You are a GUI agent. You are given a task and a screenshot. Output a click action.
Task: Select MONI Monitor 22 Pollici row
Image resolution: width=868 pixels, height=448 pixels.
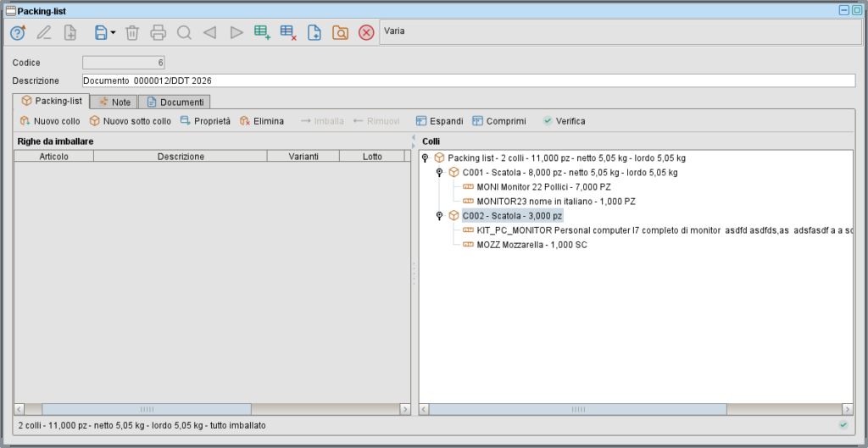tap(543, 187)
